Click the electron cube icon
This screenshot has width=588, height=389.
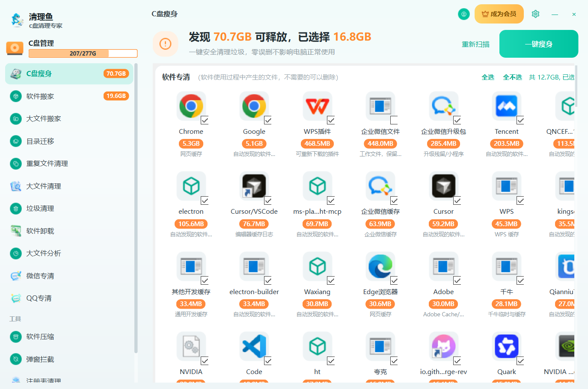[x=191, y=186]
